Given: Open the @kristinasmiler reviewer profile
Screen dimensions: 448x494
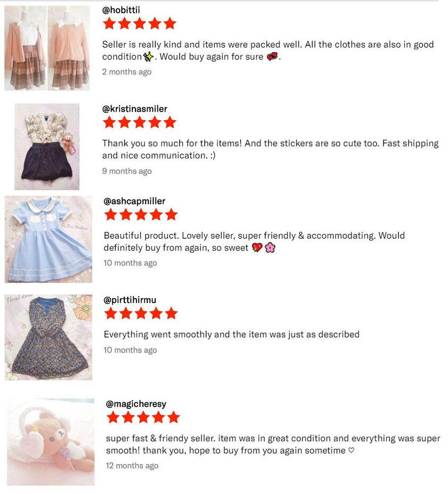Looking at the screenshot, I should pyautogui.click(x=134, y=108).
